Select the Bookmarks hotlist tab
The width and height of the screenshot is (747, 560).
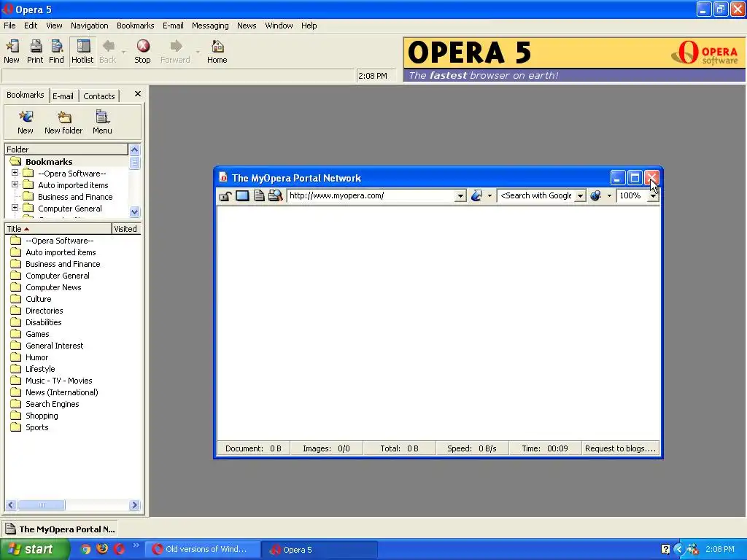(x=26, y=95)
